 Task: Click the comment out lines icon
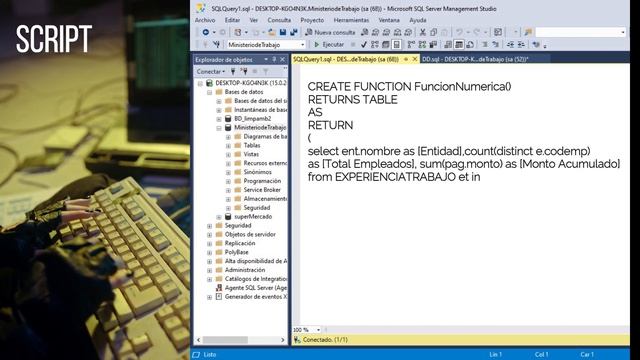(484, 44)
